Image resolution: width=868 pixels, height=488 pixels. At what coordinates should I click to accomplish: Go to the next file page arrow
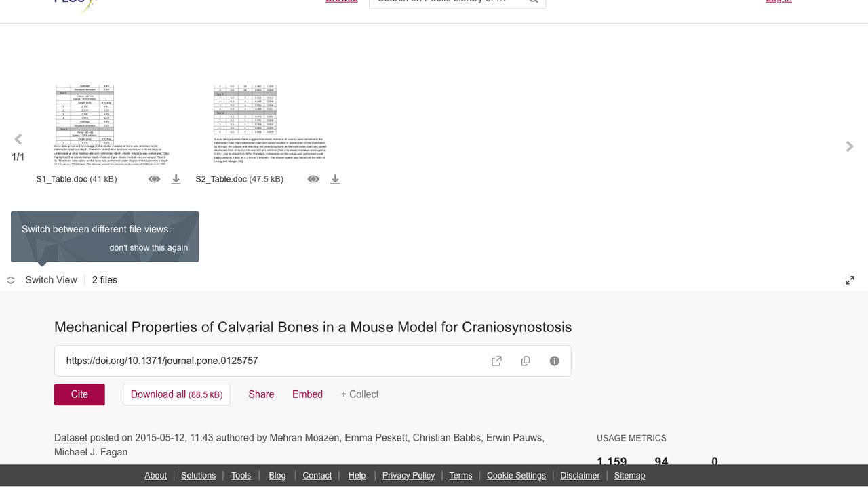pyautogui.click(x=850, y=146)
